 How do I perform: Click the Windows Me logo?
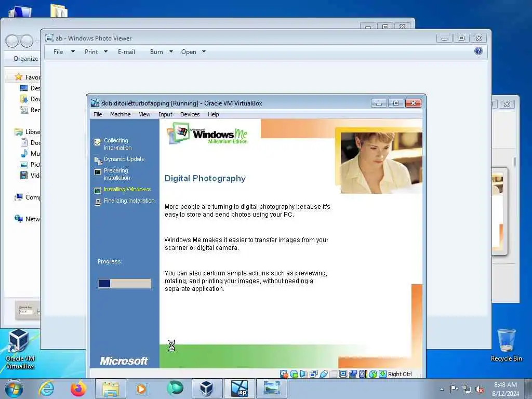click(207, 134)
